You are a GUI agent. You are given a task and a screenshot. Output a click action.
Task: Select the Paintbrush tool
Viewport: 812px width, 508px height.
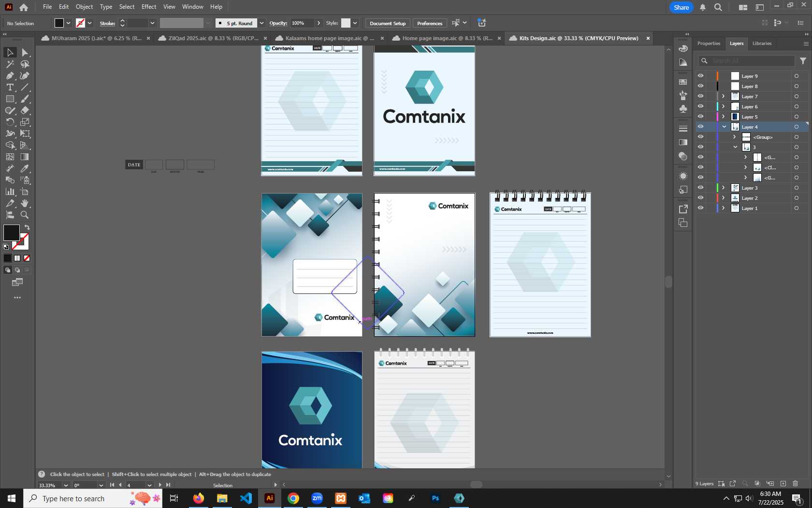tap(25, 99)
